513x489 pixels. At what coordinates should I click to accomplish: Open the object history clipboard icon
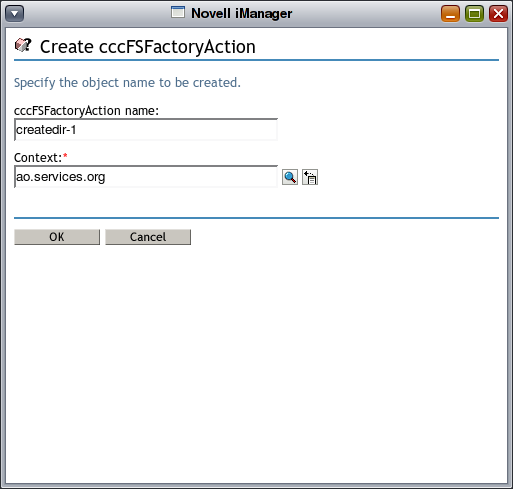[310, 177]
